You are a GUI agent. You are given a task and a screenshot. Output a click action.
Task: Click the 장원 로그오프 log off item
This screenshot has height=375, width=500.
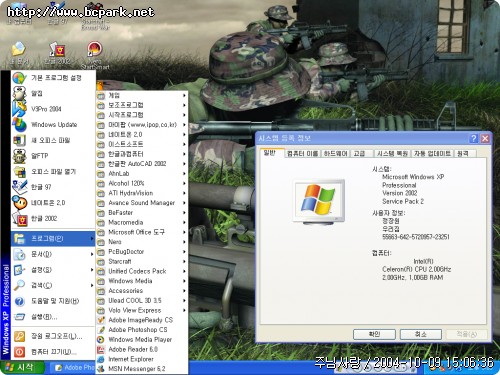(53, 336)
